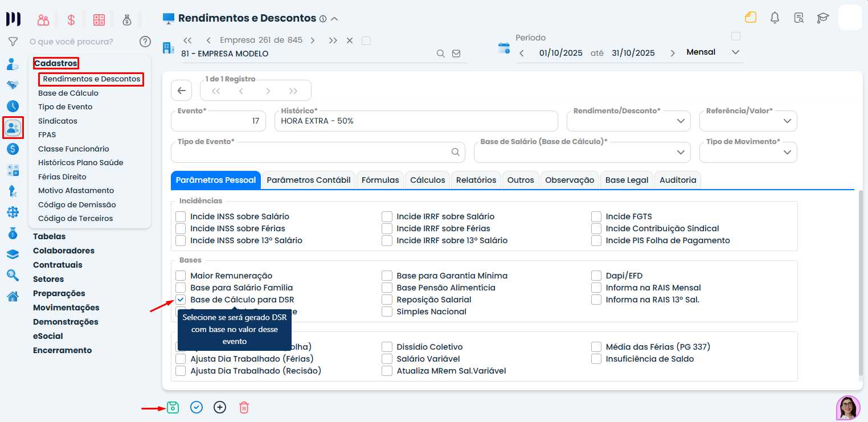Switch to the Fórmulas tab
This screenshot has height=422, width=868.
(380, 180)
